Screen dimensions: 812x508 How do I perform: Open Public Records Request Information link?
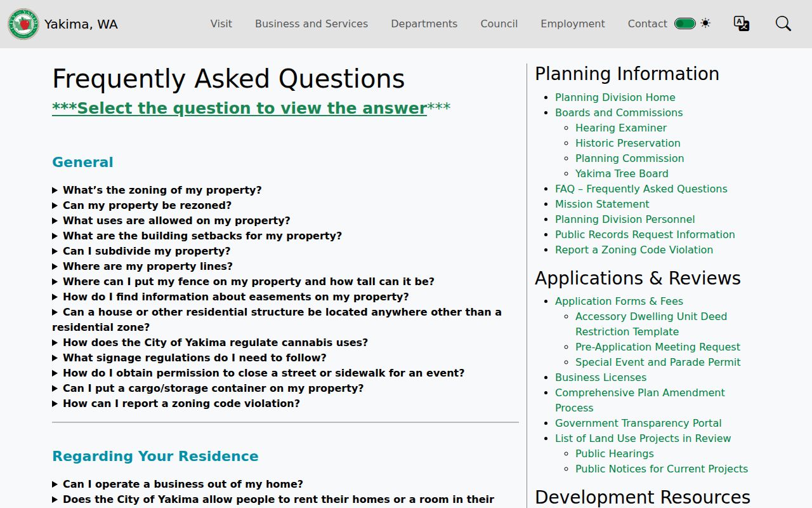point(645,234)
